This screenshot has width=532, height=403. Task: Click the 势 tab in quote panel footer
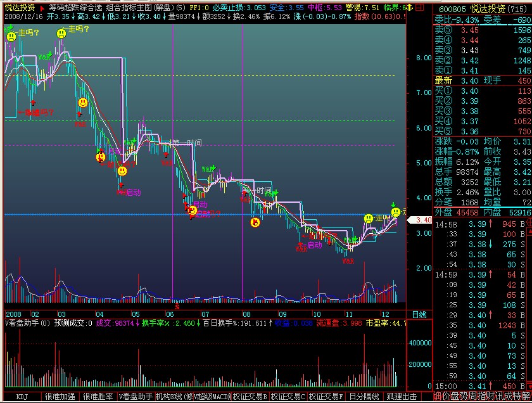pos(464,396)
